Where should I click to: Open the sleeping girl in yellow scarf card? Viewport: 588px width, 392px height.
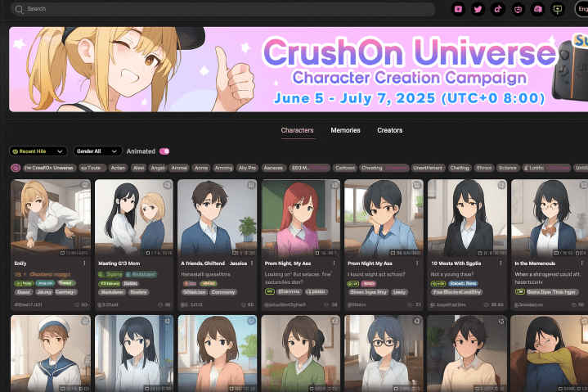click(549, 354)
